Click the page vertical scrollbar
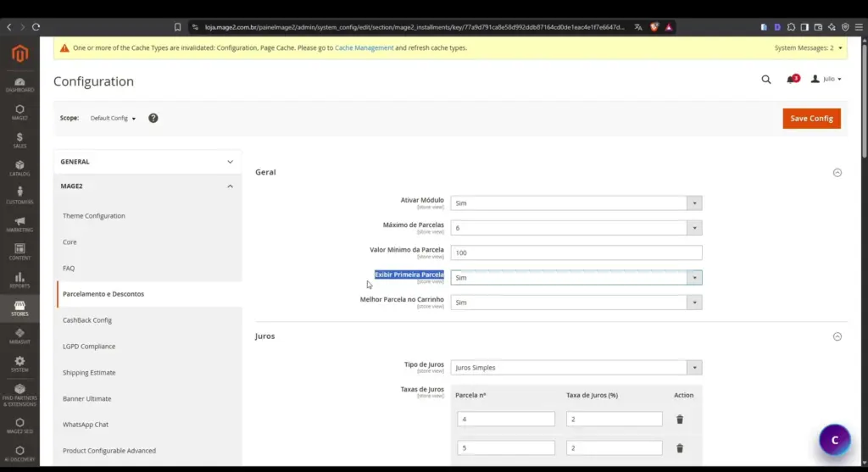This screenshot has height=472, width=868. pos(864,100)
